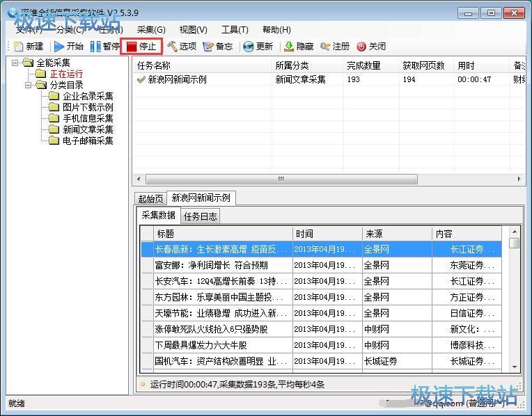Stop the task with the red 停止 icon
Viewport: 532px width, 416px height.
tap(132, 47)
